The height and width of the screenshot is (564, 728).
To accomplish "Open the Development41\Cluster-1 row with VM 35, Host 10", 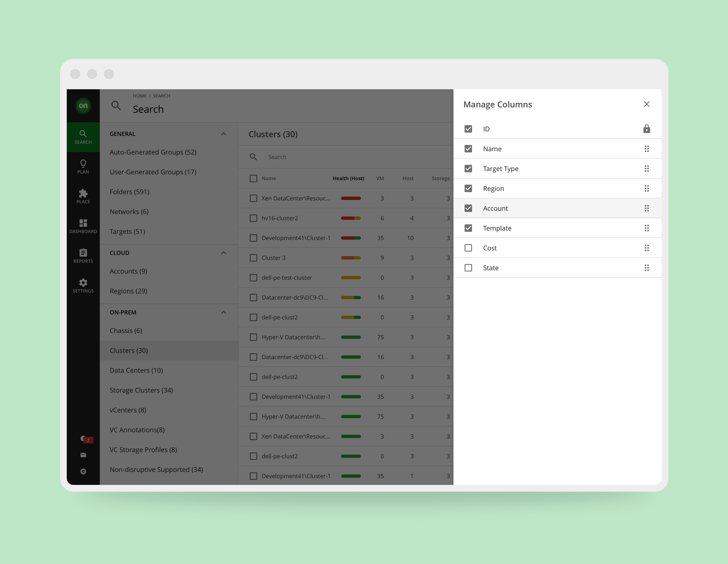I will [x=346, y=238].
